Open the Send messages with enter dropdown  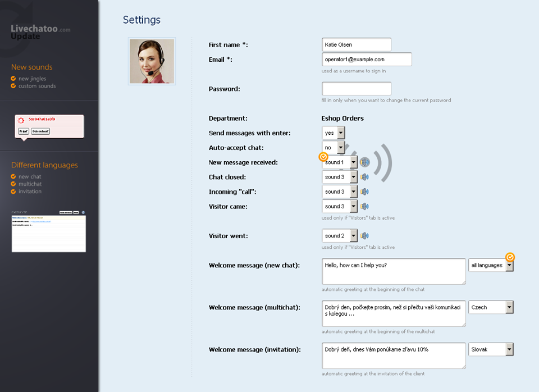[341, 133]
